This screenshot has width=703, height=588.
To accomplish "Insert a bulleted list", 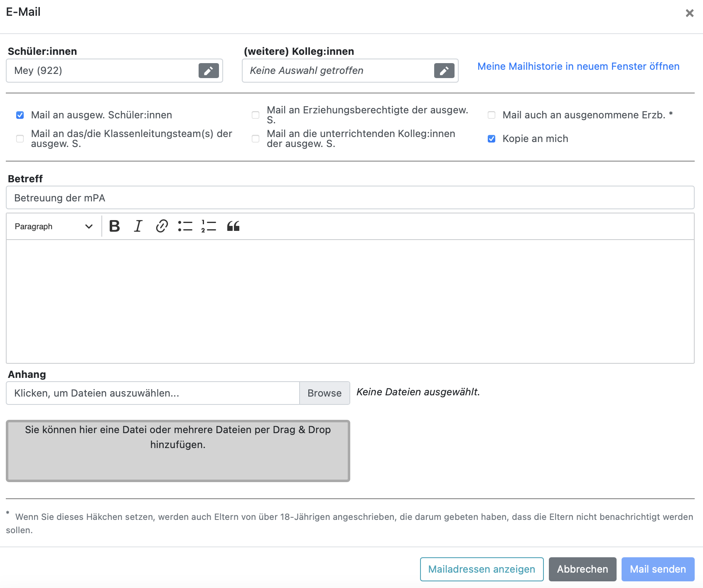I will 185,226.
